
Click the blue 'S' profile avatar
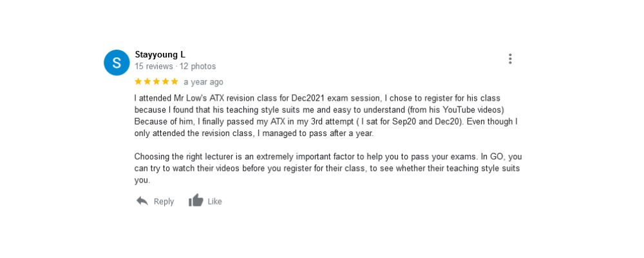tap(117, 63)
